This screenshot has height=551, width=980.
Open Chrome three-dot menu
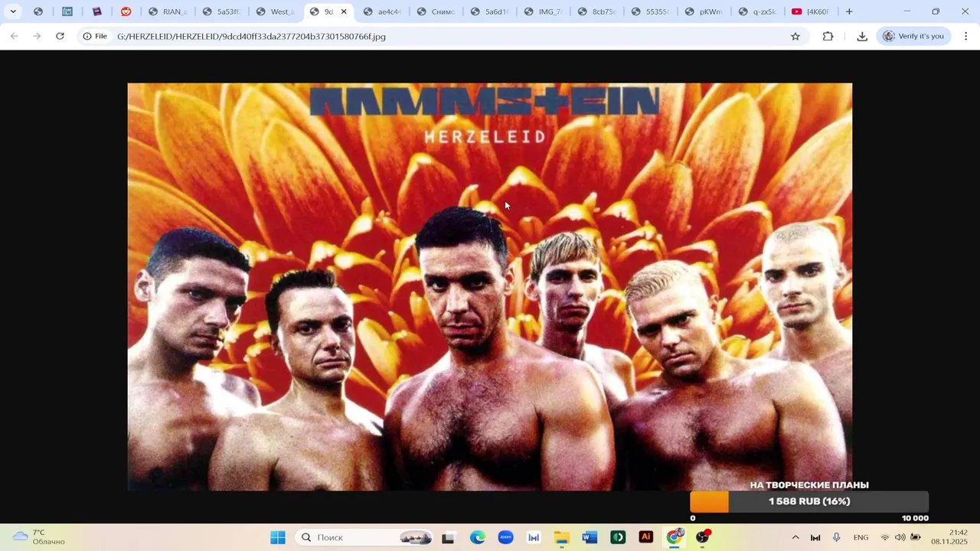[x=966, y=36]
